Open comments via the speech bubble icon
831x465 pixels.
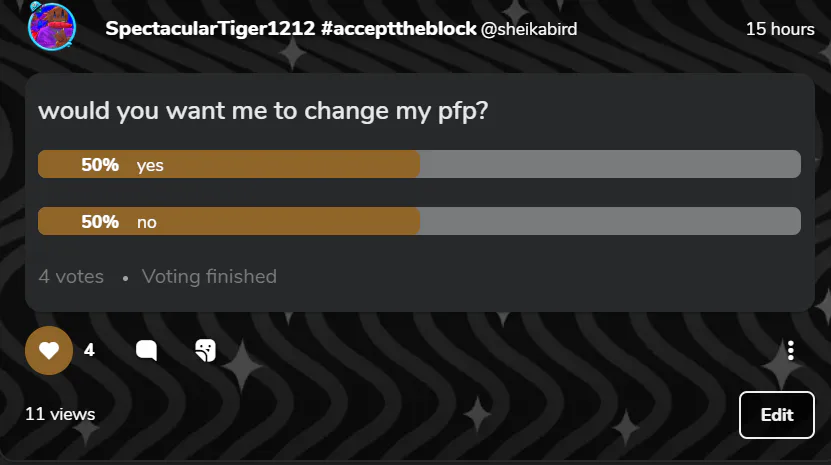tap(146, 350)
